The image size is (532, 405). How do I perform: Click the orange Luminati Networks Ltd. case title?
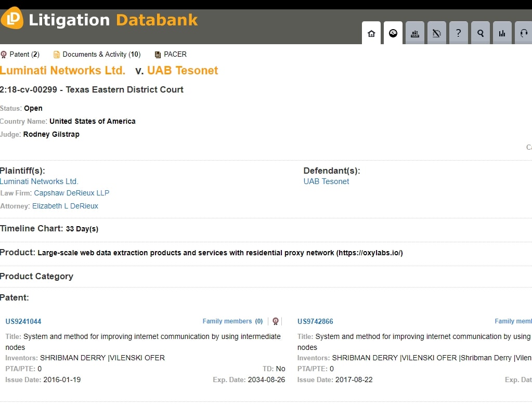point(62,70)
